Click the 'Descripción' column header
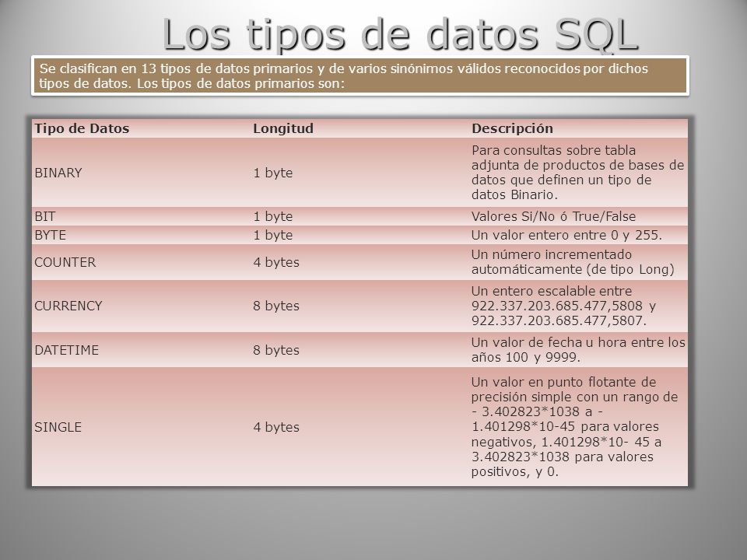 coord(512,128)
